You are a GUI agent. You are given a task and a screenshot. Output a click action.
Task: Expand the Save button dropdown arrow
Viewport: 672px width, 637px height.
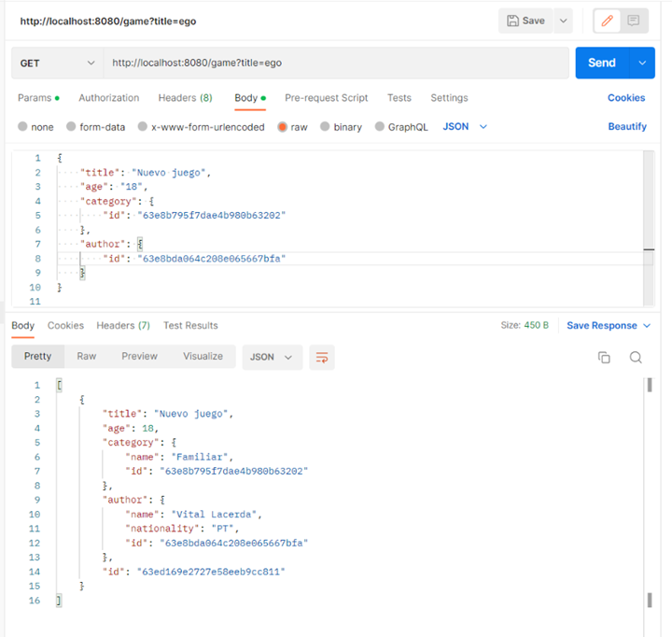pyautogui.click(x=563, y=21)
